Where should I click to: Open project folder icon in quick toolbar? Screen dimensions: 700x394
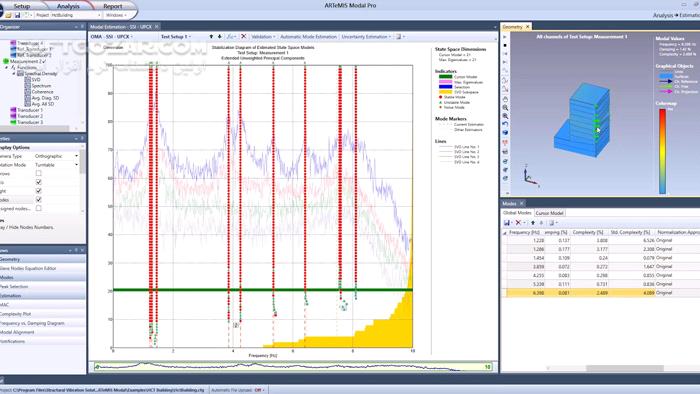tap(8, 15)
